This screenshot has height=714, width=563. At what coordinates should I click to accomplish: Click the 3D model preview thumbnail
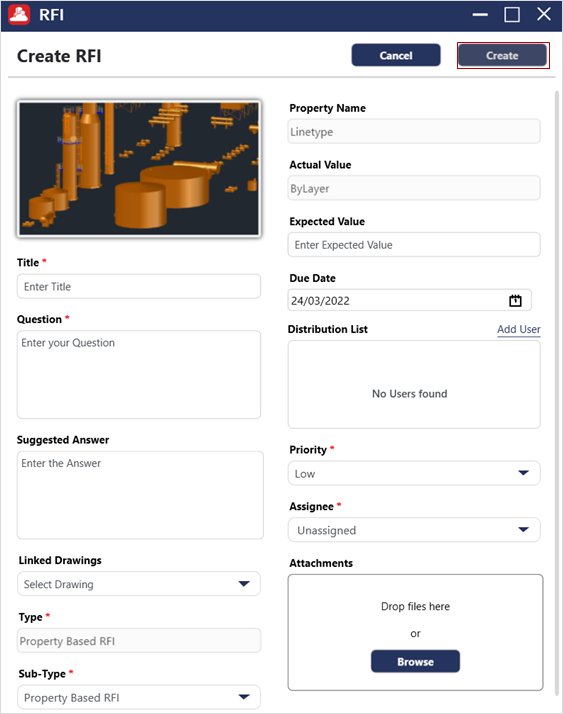point(139,169)
